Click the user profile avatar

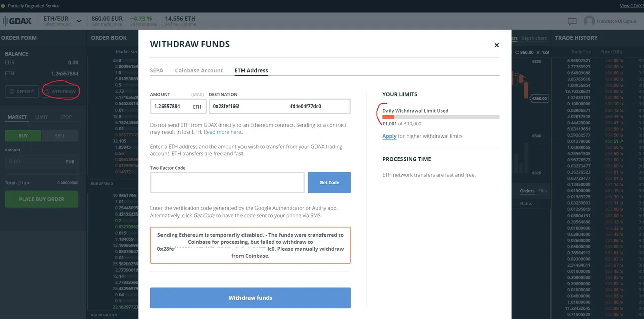(x=589, y=21)
